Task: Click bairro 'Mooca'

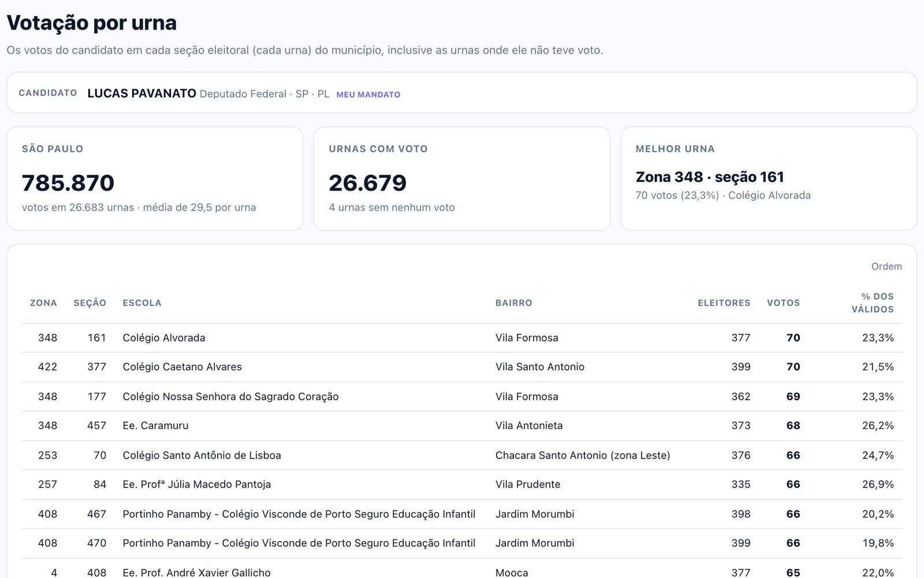Action: tap(512, 572)
